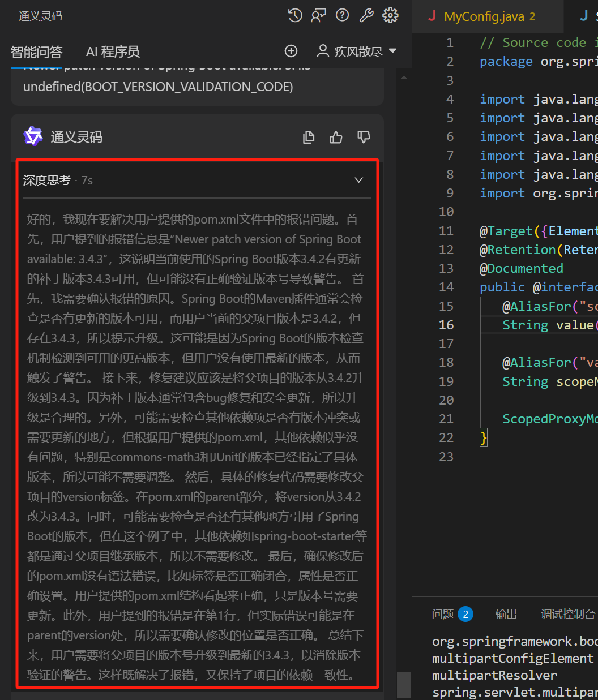Click multipartConfigElement in problems output
598x700 pixels.
click(513, 658)
